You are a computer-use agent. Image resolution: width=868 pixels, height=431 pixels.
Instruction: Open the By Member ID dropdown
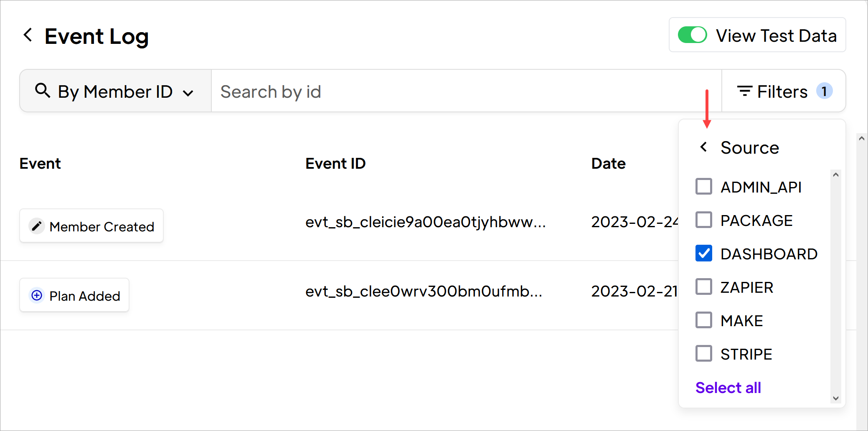click(x=115, y=91)
